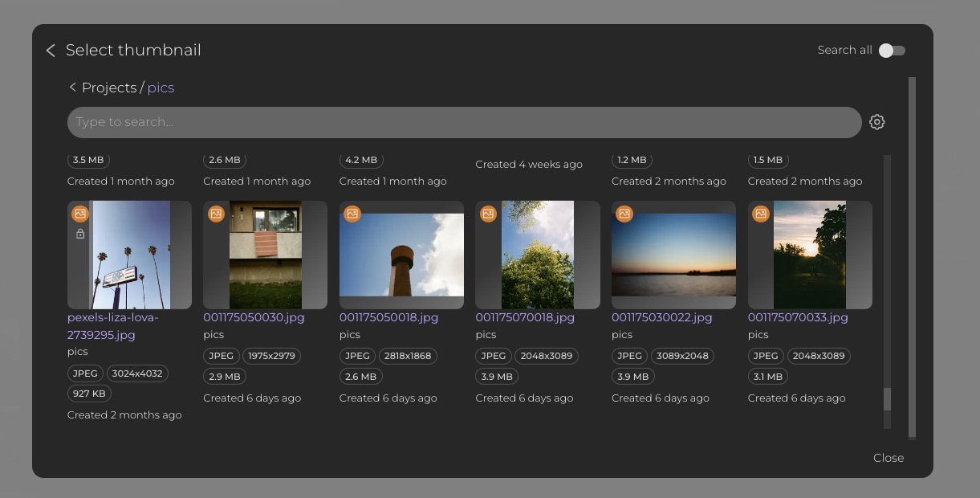Click the orange image badge on 001175070033.jpg
This screenshot has height=498, width=980.
[760, 214]
